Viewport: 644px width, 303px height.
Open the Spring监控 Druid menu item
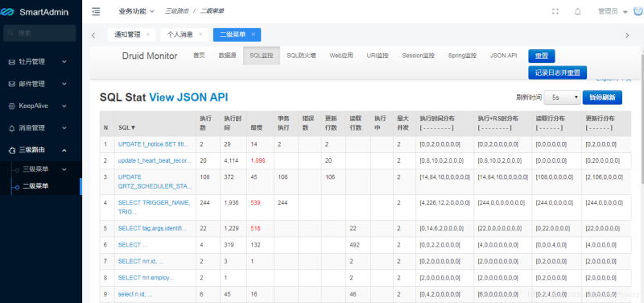[462, 56]
